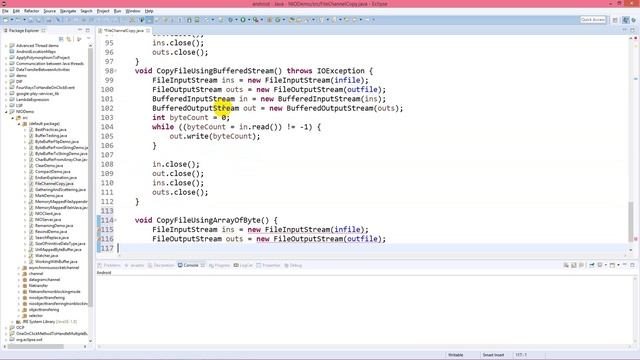Toggle Link with Editor in Package Explorer
This screenshot has height=360, width=640.
(x=69, y=39)
